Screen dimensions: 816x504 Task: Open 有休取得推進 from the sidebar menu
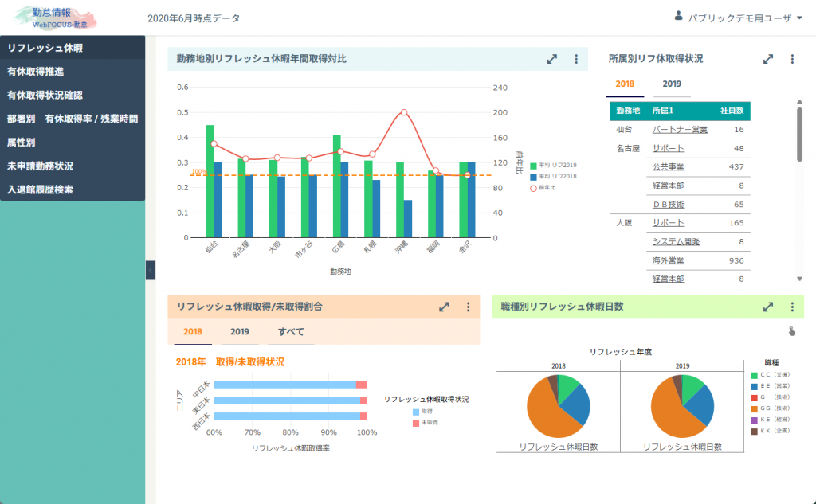pyautogui.click(x=46, y=72)
